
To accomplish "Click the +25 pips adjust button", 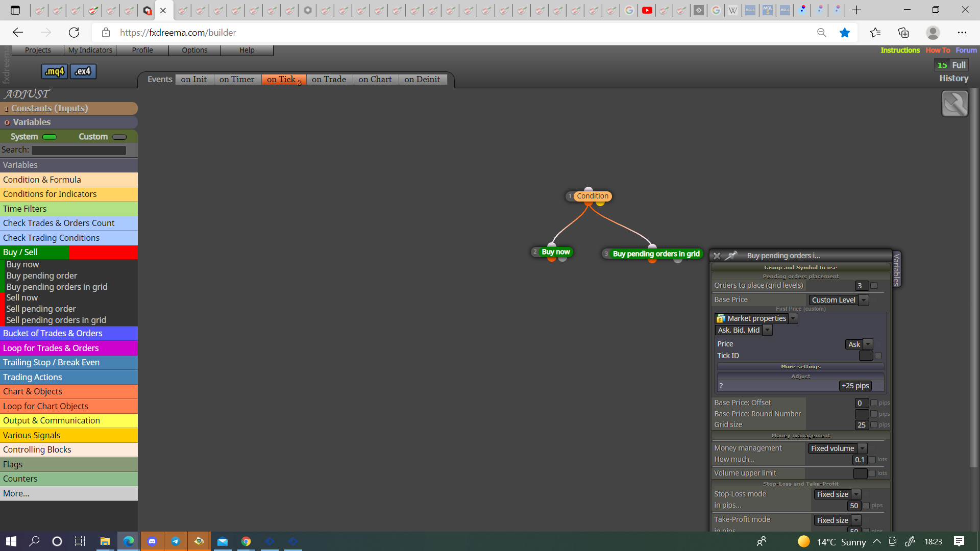I will point(855,386).
